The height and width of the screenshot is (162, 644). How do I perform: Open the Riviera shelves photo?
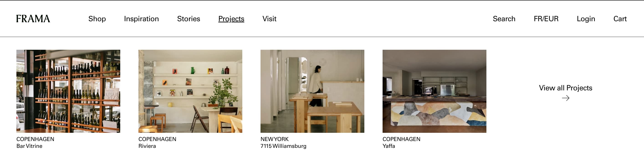point(190,91)
